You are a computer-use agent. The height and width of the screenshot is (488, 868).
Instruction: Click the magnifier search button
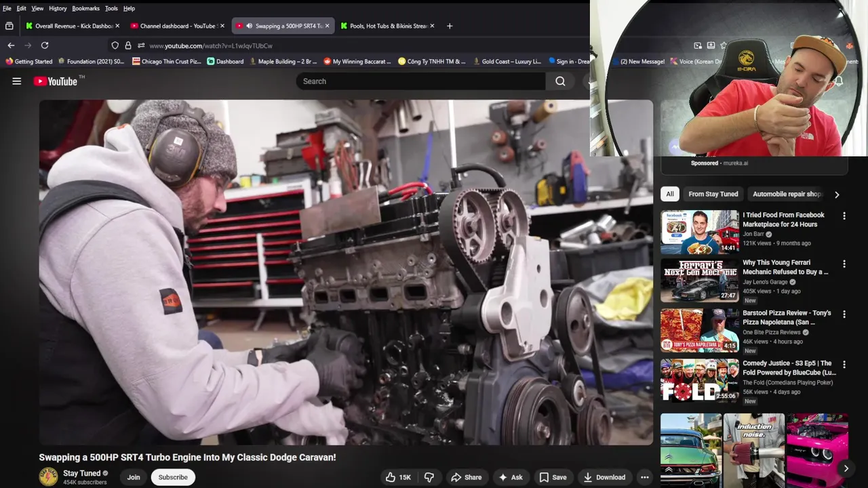pos(560,81)
